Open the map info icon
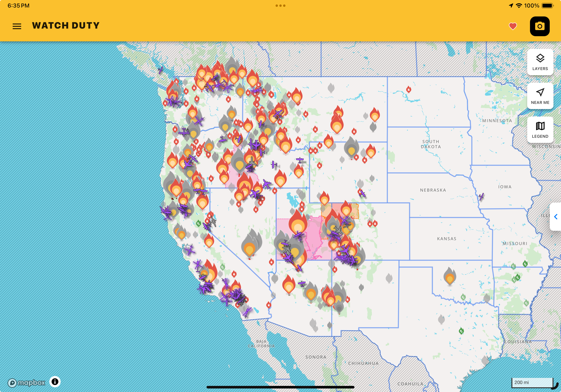561x392 pixels. pos(55,381)
